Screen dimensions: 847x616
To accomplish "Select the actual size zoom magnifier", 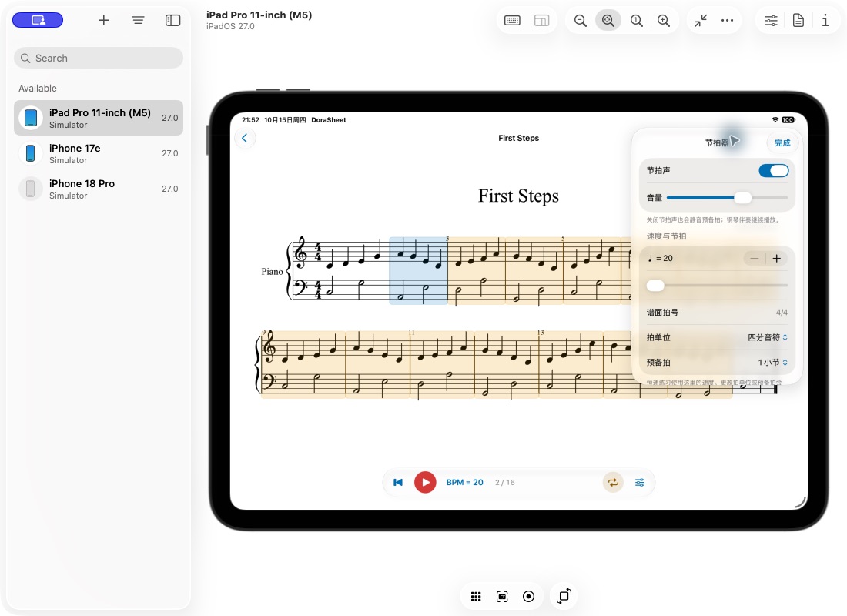I will point(637,21).
